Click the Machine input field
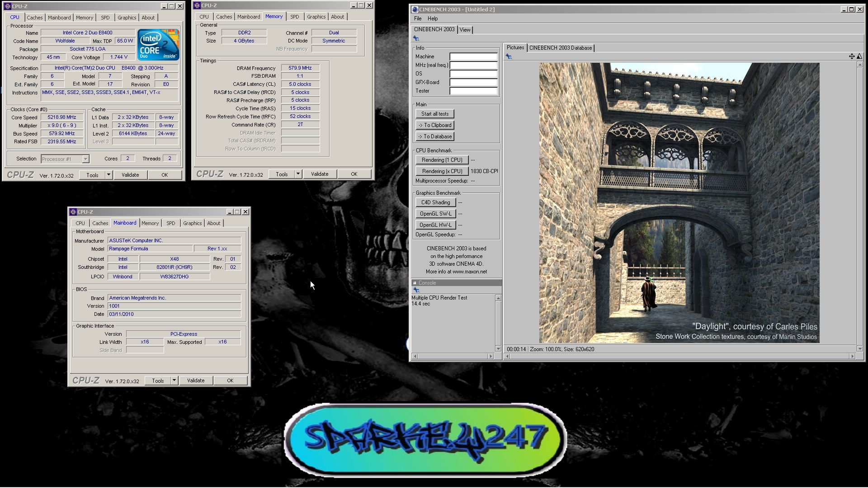 tap(473, 57)
